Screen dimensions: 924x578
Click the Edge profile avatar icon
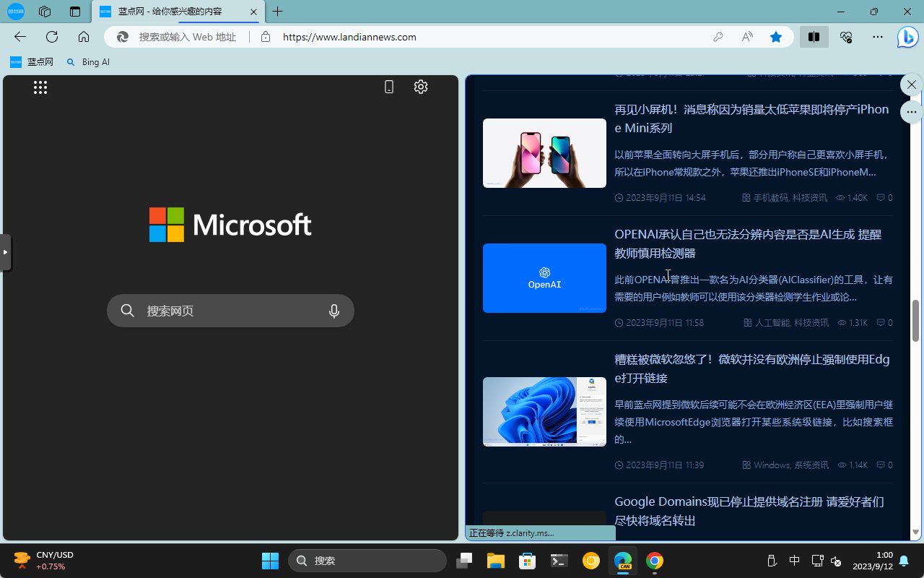tap(15, 12)
